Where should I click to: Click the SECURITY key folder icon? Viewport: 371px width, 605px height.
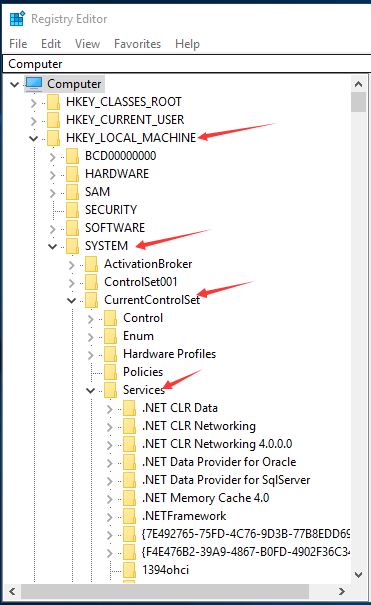pos(73,210)
